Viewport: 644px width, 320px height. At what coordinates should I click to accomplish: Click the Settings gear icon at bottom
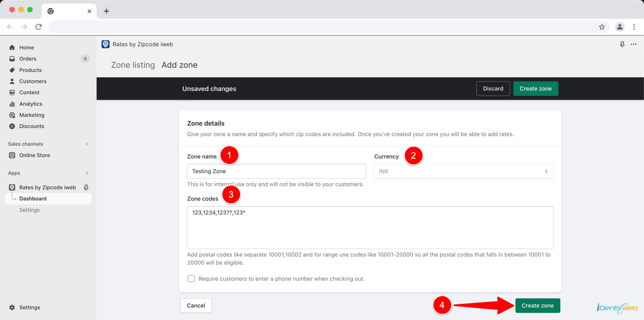pos(12,307)
